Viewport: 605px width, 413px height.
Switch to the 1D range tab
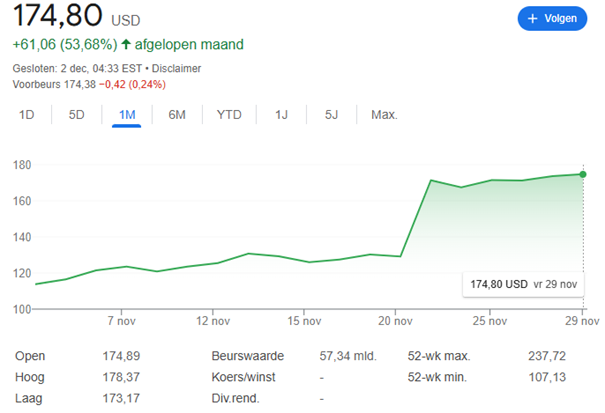click(27, 115)
